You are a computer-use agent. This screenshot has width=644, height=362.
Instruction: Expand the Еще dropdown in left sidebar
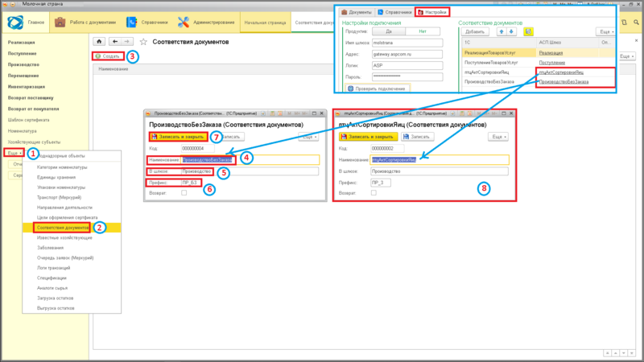click(x=14, y=152)
